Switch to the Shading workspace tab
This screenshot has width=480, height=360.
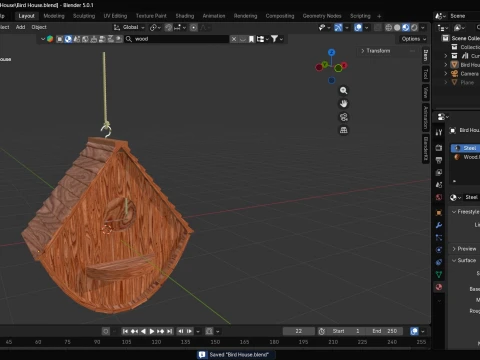(185, 16)
